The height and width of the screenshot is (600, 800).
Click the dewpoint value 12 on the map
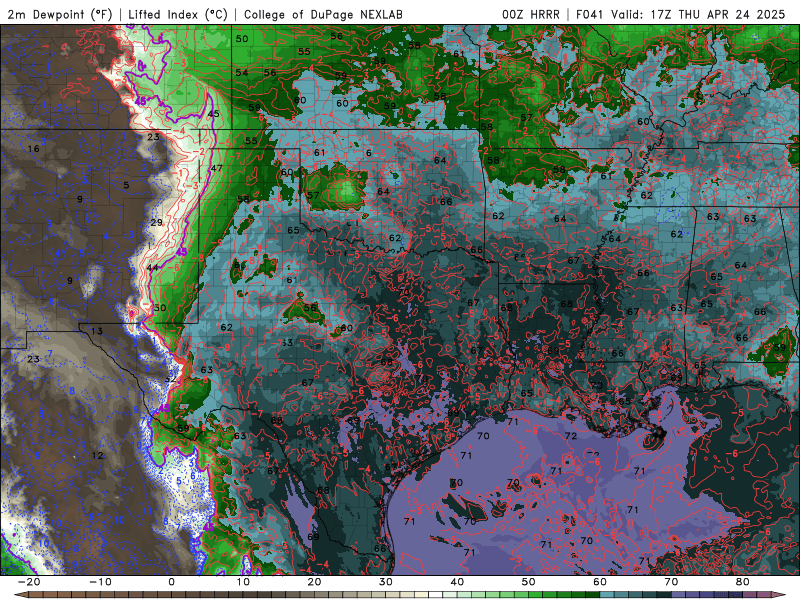tap(97, 455)
